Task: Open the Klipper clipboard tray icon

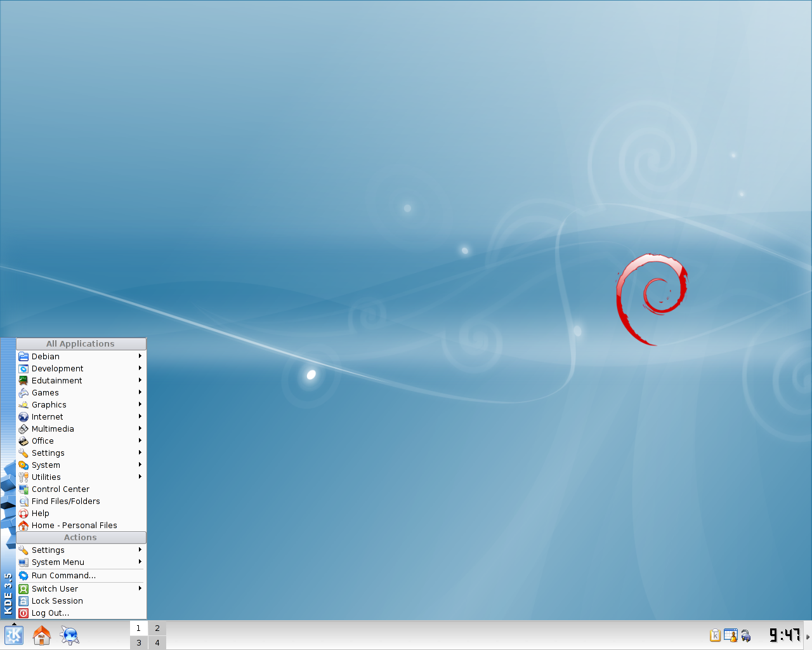Action: tap(715, 635)
